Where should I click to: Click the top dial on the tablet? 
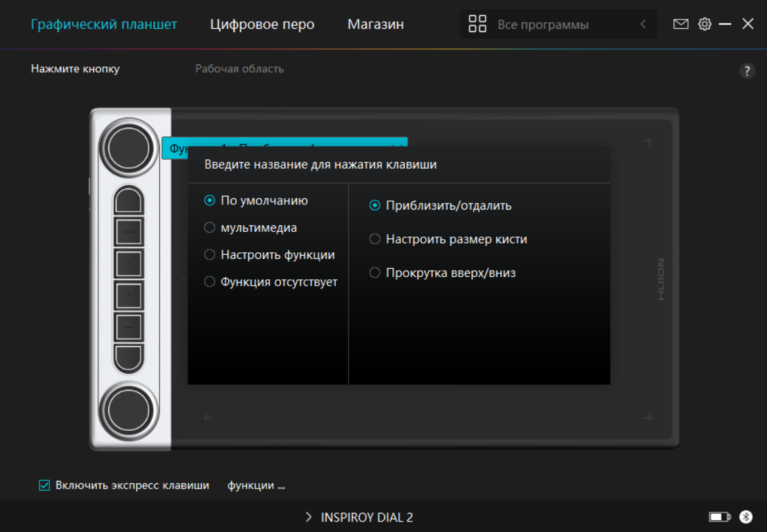[x=128, y=148]
